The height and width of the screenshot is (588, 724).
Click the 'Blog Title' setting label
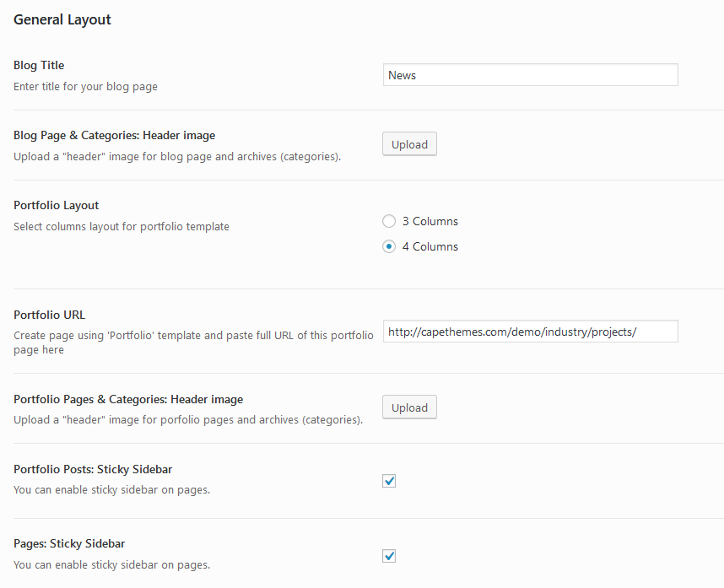point(39,65)
